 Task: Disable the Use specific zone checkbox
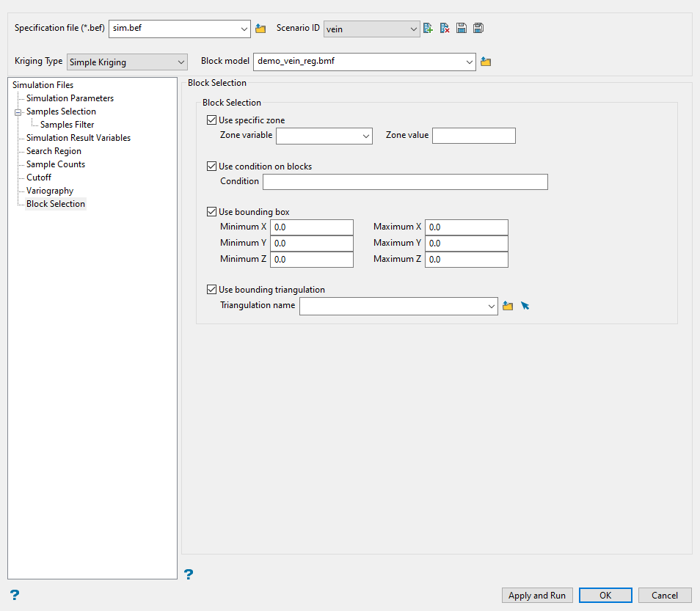click(x=213, y=120)
